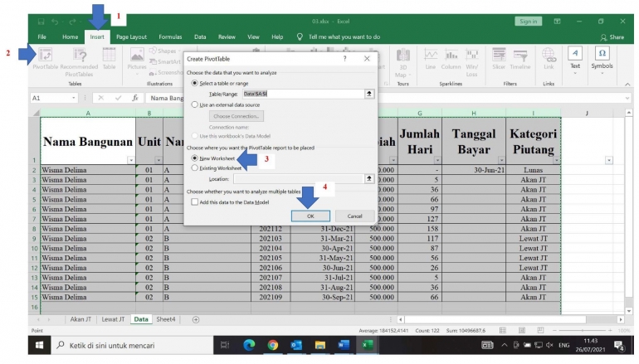
Task: Switch to the Page Layout ribbon tab
Action: pos(131,36)
